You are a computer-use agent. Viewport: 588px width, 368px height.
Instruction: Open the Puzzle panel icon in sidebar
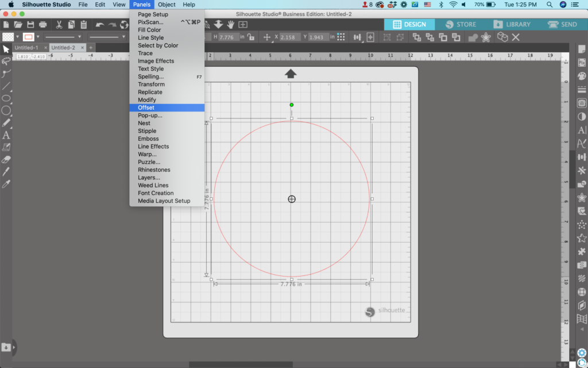click(582, 251)
